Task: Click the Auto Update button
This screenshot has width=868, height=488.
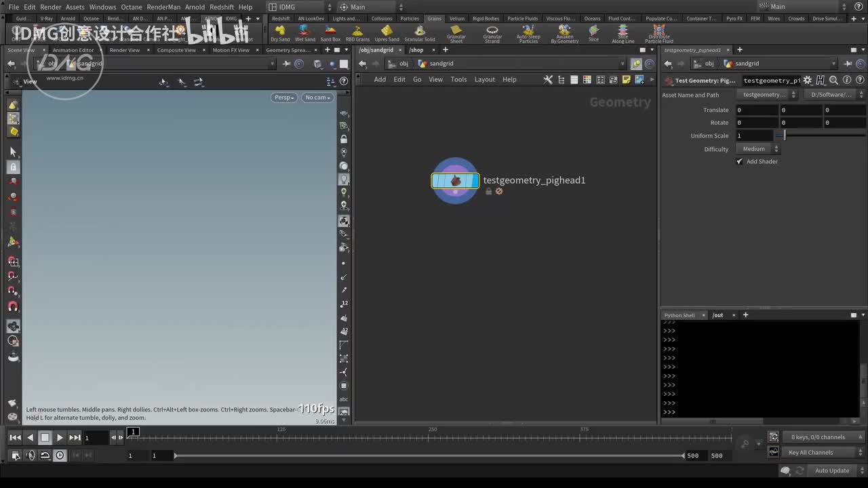Action: point(831,470)
